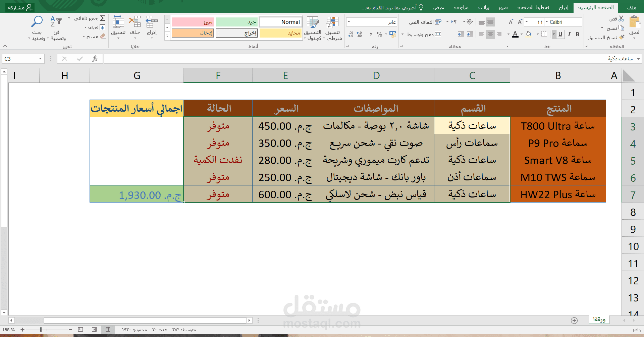Click the insert function fx icon
Image resolution: width=644 pixels, height=337 pixels.
95,59
